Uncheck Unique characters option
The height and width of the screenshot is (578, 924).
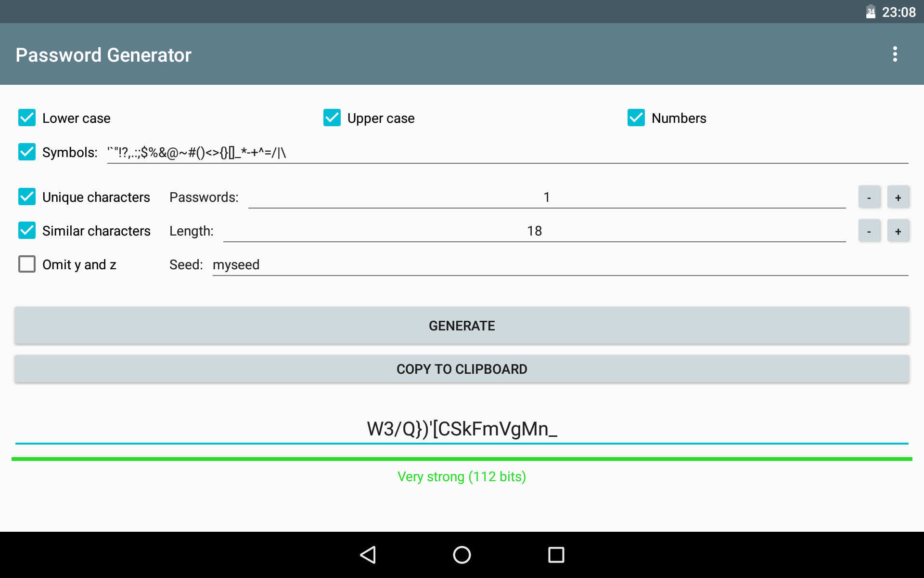[x=27, y=197]
